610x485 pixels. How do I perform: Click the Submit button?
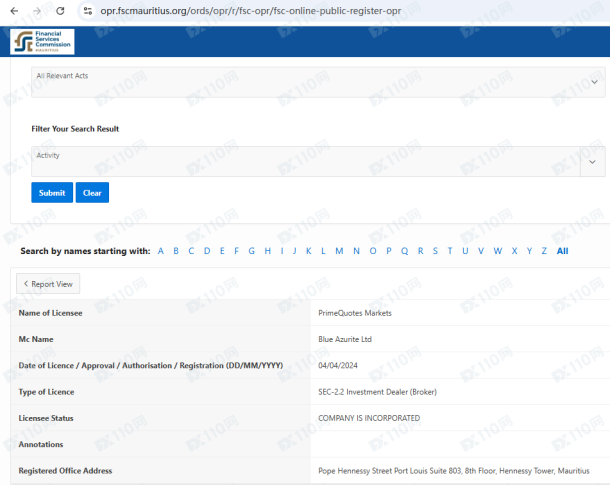click(52, 193)
